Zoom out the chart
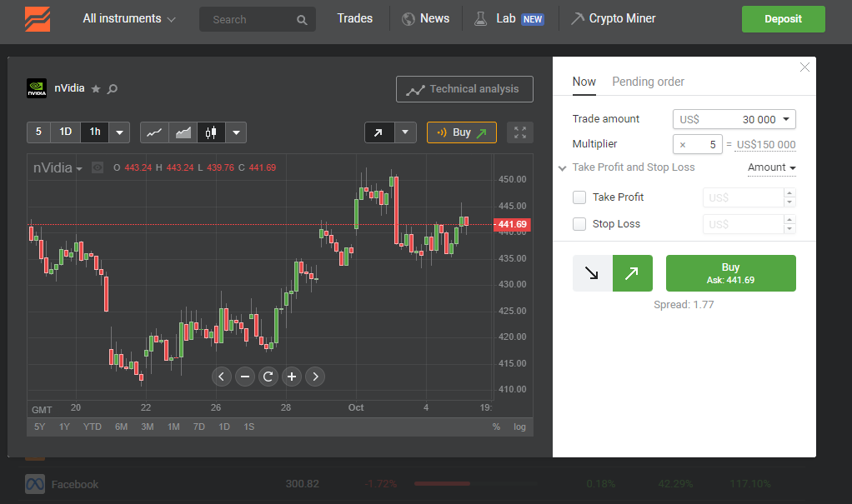This screenshot has width=852, height=504. [245, 377]
